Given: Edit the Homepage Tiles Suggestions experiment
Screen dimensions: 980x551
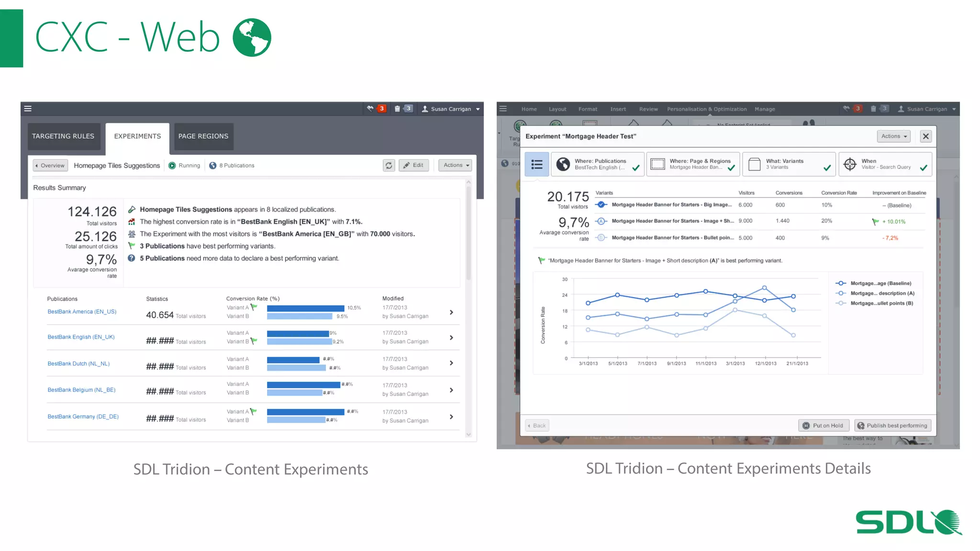Looking at the screenshot, I should 414,165.
